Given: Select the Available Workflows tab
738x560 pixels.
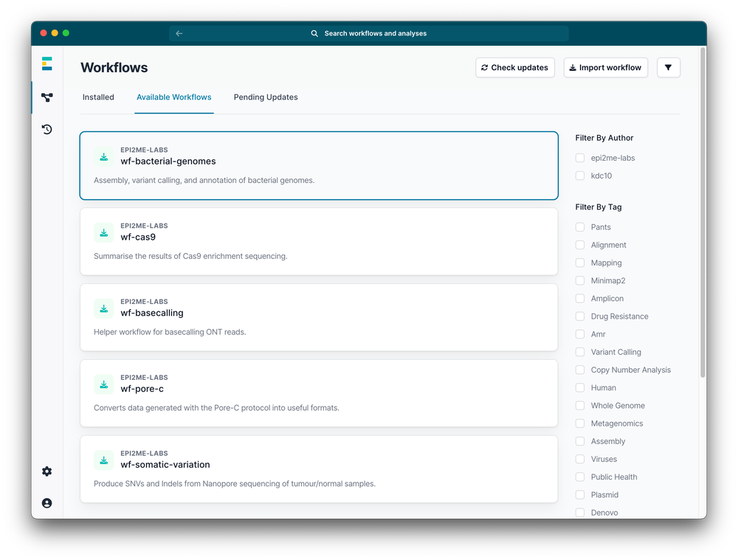Looking at the screenshot, I should click(173, 97).
